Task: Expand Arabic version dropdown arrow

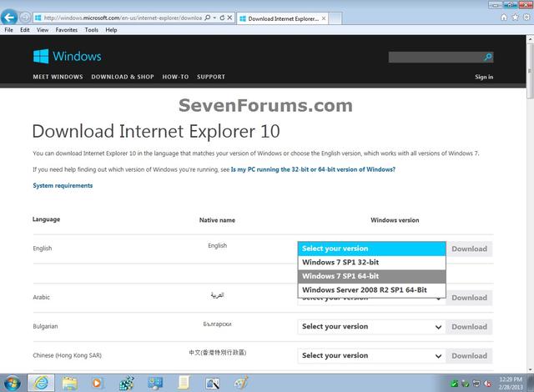Action: [439, 299]
